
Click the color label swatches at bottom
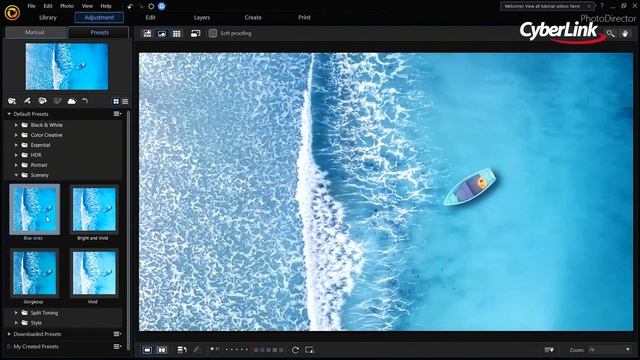[268, 350]
